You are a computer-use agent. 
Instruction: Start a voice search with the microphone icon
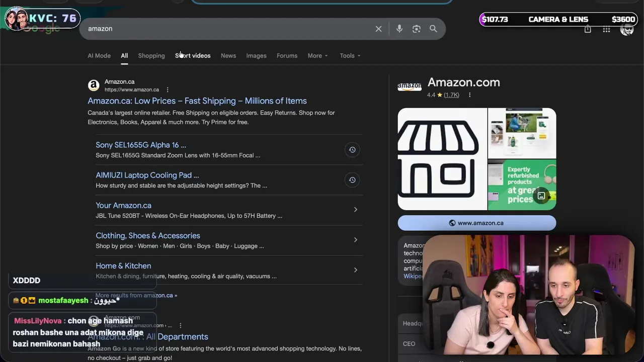tap(399, 29)
